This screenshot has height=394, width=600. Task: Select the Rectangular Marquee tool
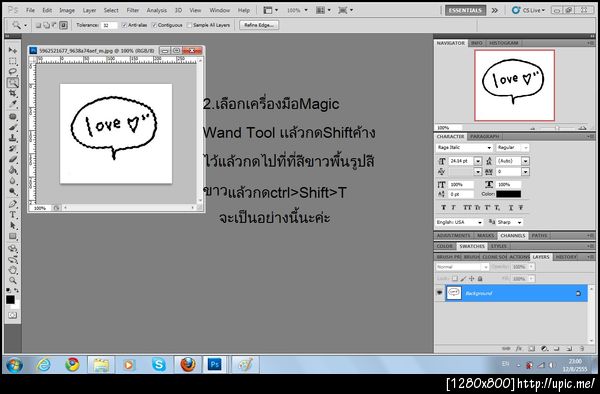click(x=13, y=61)
